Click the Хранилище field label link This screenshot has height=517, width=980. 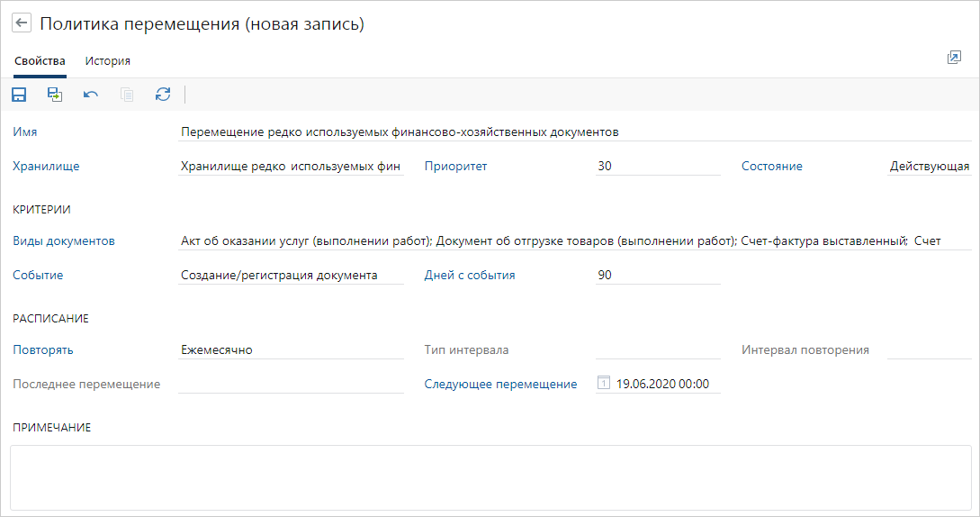point(46,166)
